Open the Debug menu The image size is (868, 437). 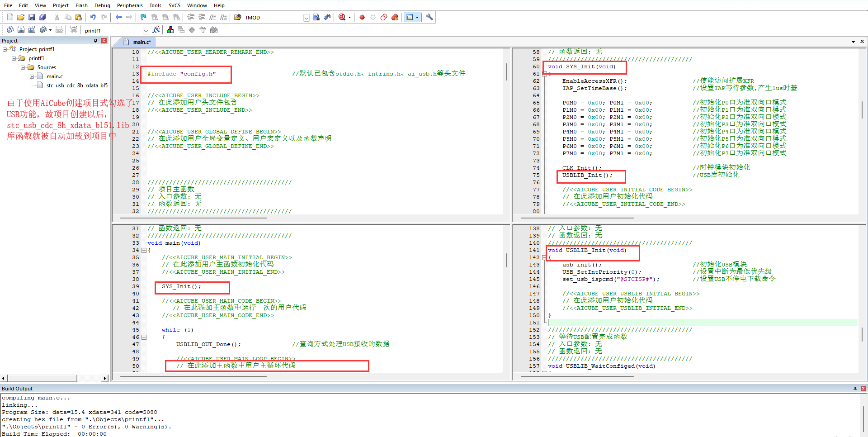pyautogui.click(x=102, y=5)
